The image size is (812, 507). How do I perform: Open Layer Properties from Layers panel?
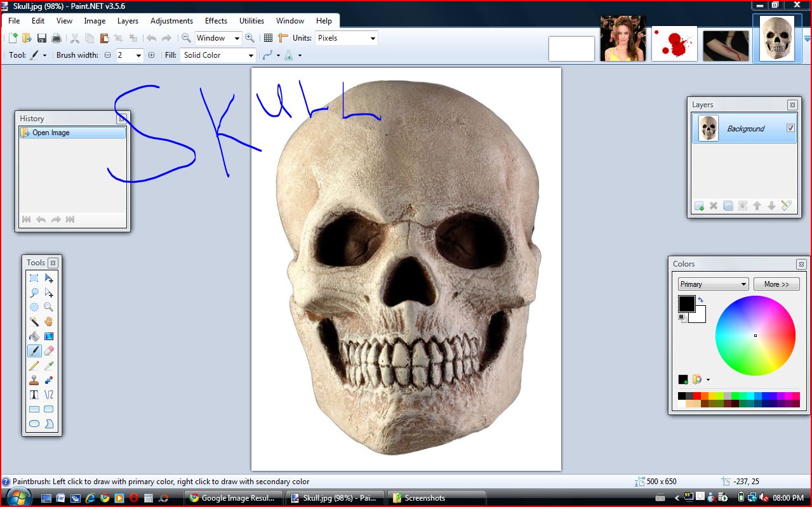(787, 206)
